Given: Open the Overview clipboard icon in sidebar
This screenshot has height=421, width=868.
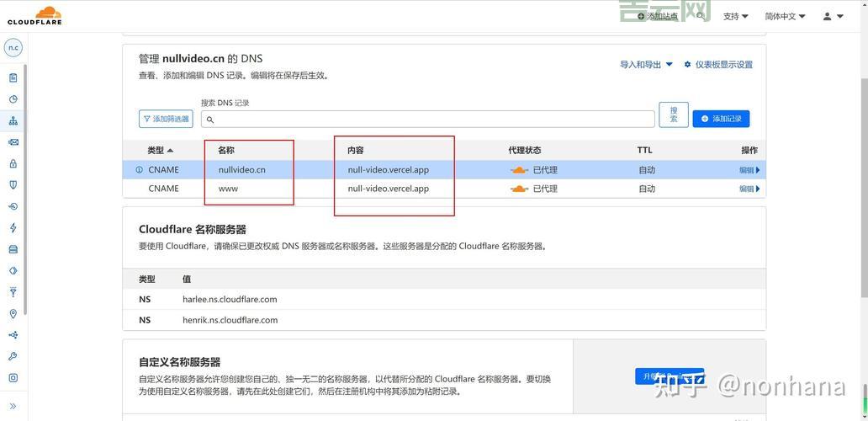Looking at the screenshot, I should pos(13,77).
